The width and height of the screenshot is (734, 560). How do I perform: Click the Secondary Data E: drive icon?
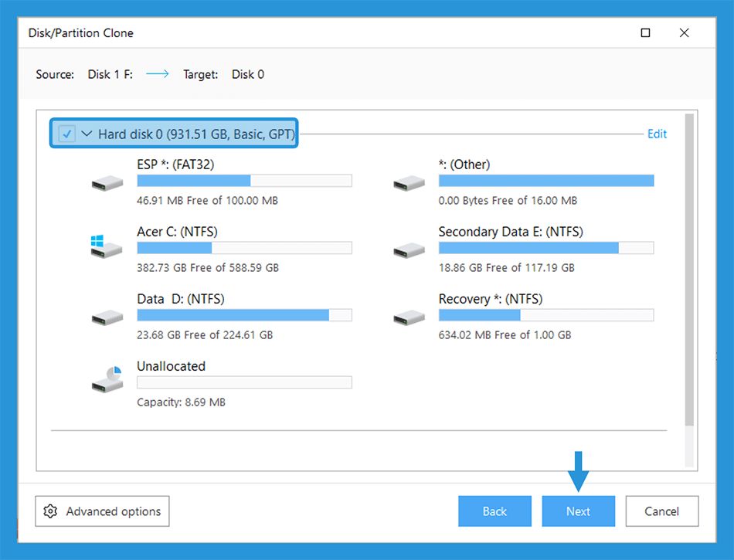point(409,249)
